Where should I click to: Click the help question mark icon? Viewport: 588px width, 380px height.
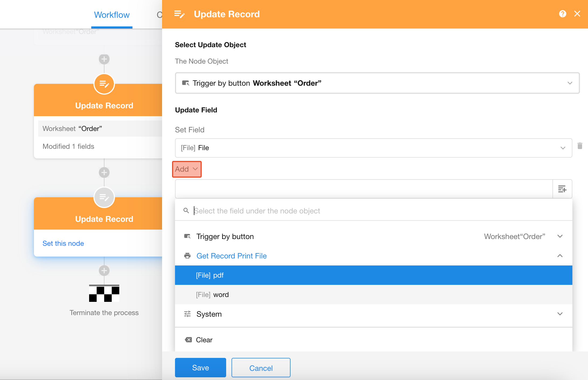562,14
